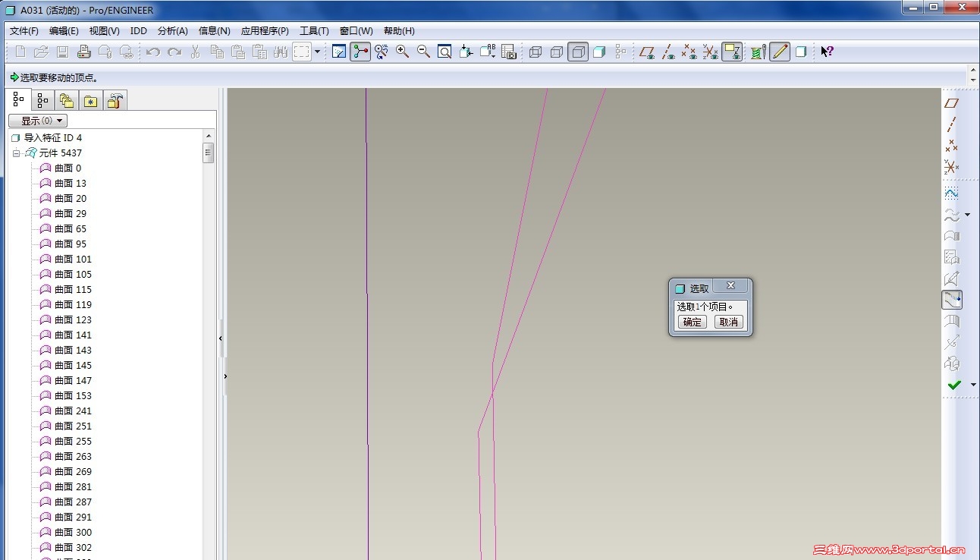
Task: Toggle the pencil icon in the toolbar
Action: (780, 52)
